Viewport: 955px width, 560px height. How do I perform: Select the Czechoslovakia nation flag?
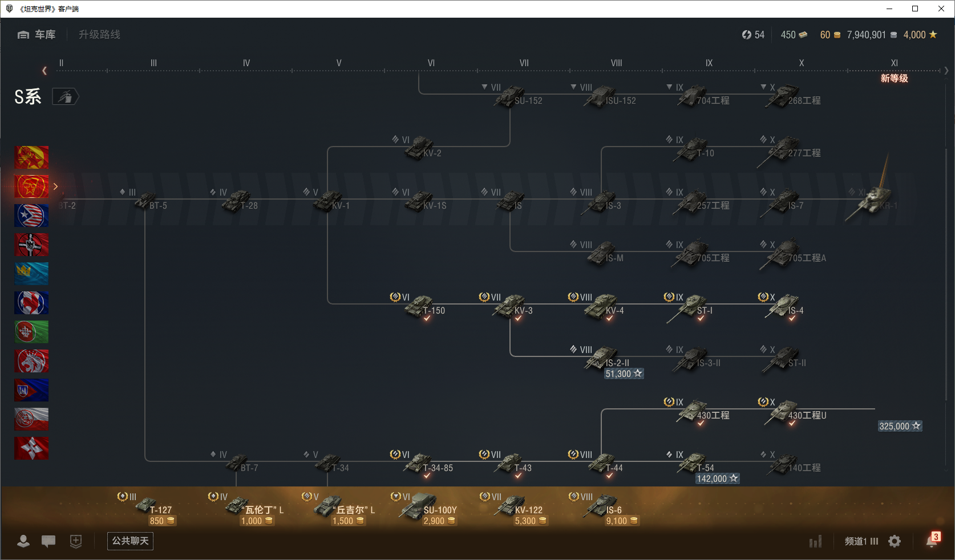(x=31, y=390)
